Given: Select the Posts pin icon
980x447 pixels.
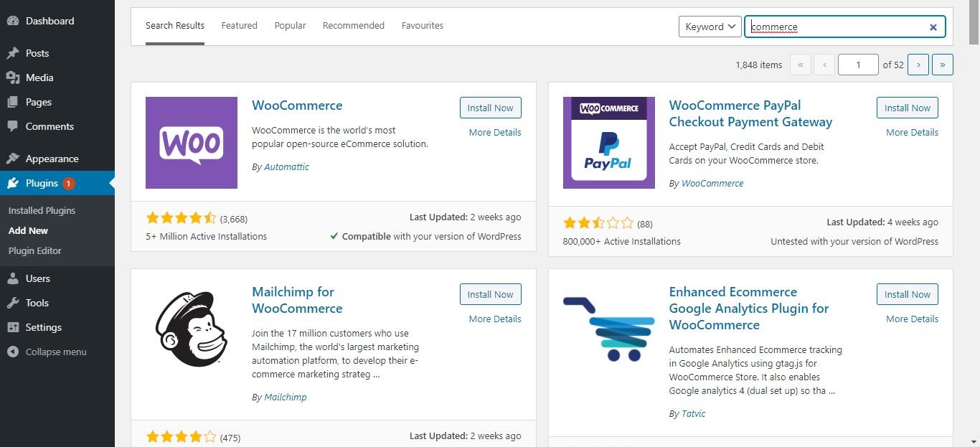Looking at the screenshot, I should pos(14,53).
